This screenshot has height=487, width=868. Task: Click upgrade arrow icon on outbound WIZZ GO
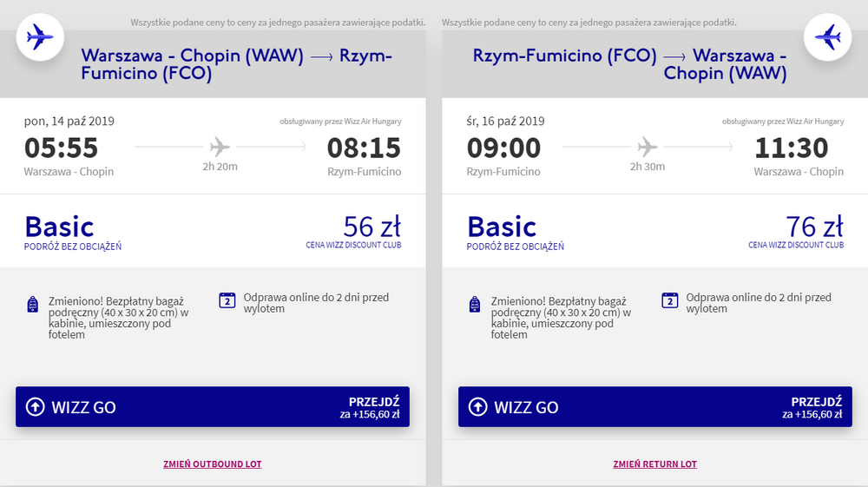pos(36,407)
